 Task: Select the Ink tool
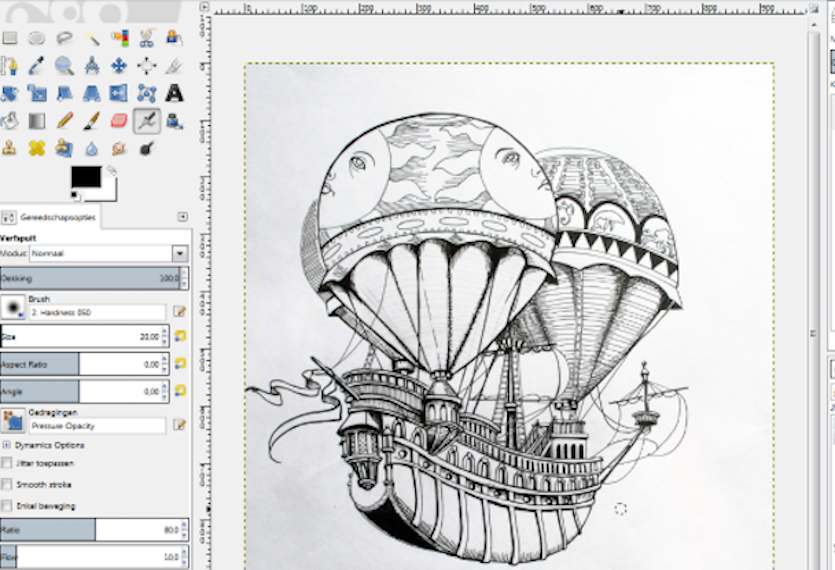[x=174, y=121]
